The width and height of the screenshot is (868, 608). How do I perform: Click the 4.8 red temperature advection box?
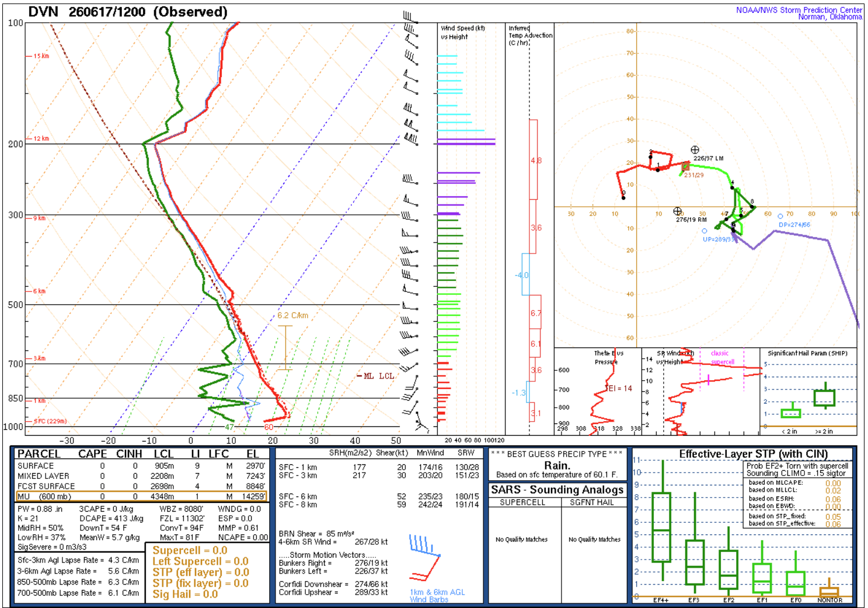coord(534,159)
